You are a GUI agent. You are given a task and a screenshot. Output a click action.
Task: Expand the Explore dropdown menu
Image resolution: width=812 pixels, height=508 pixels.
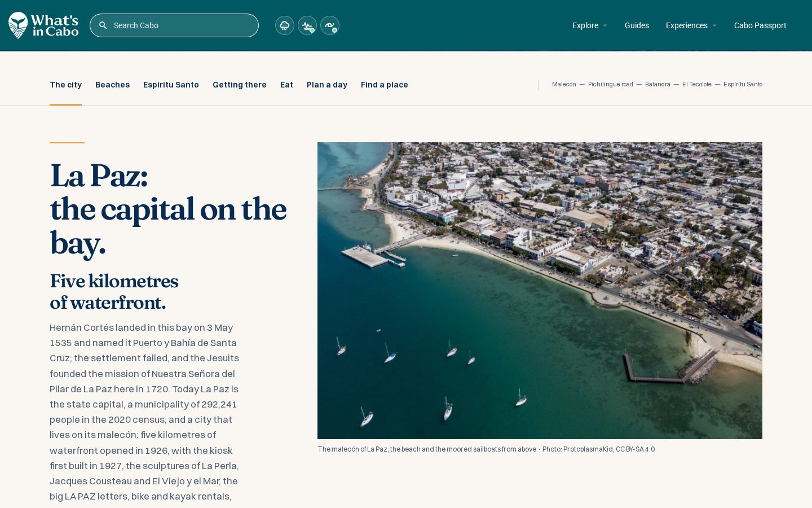(x=590, y=25)
